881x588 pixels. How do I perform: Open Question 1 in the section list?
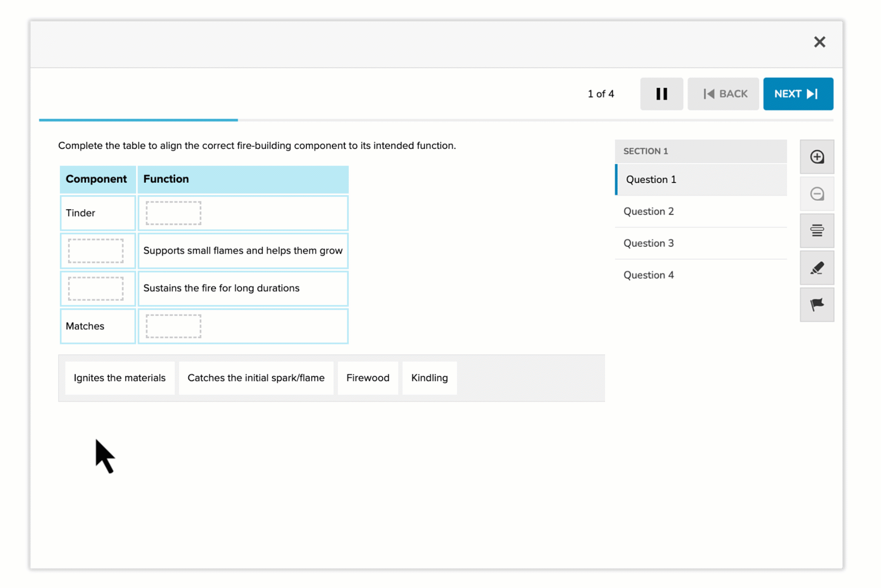click(701, 179)
